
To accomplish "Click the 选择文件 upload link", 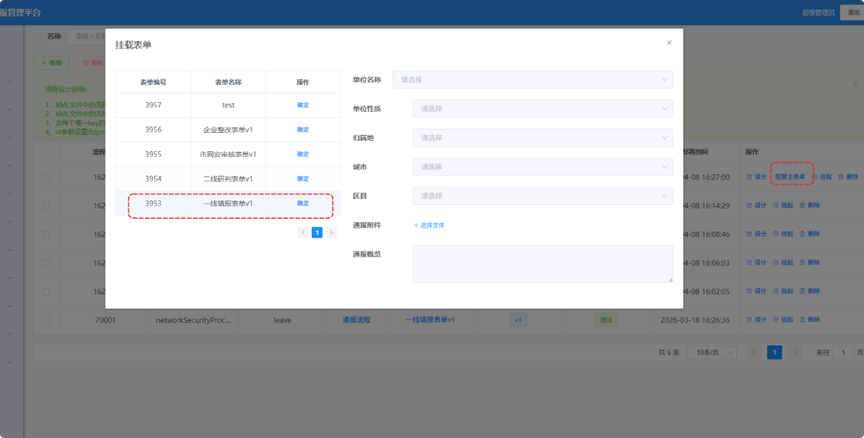I will pyautogui.click(x=429, y=225).
